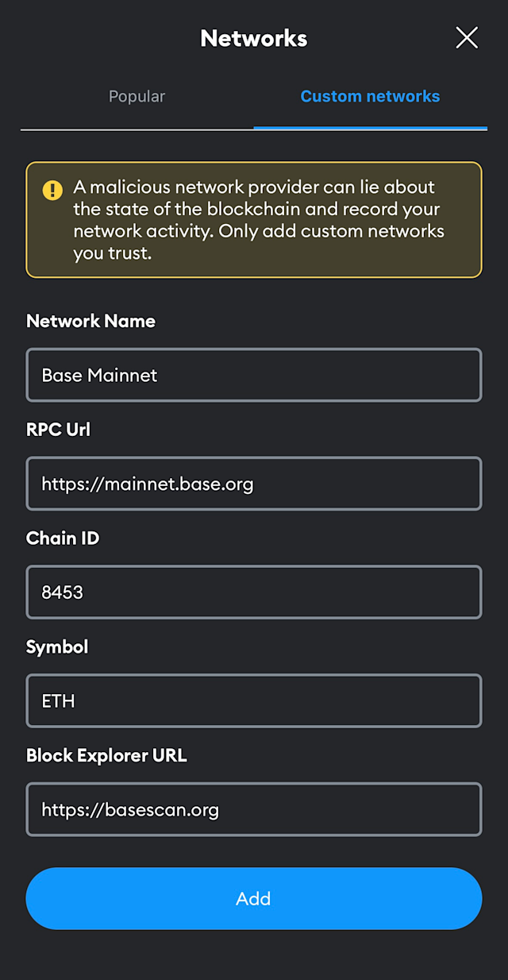Click the yellow warning exclamation icon
The height and width of the screenshot is (980, 508).
click(52, 190)
